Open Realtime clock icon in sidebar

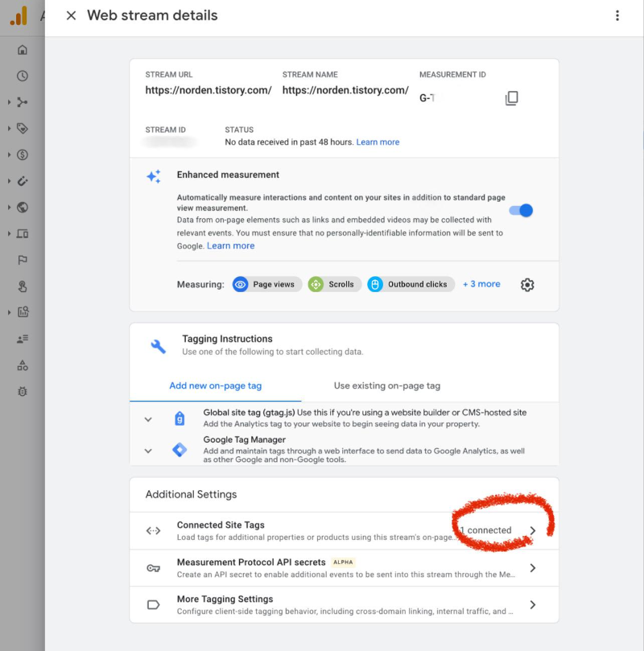[x=23, y=76]
